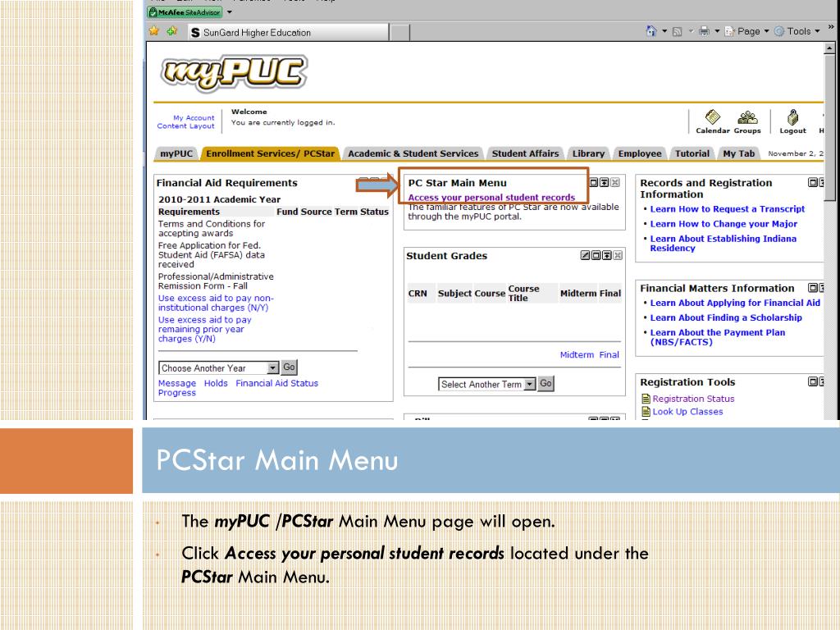This screenshot has width=840, height=630.
Task: Click the Look Up Classes document icon
Action: [x=646, y=412]
